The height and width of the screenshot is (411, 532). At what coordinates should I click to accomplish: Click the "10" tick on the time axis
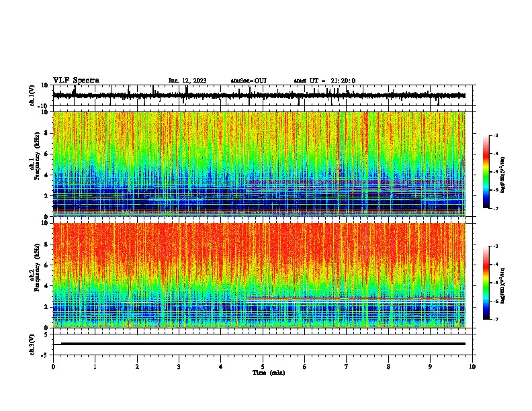pyautogui.click(x=472, y=367)
